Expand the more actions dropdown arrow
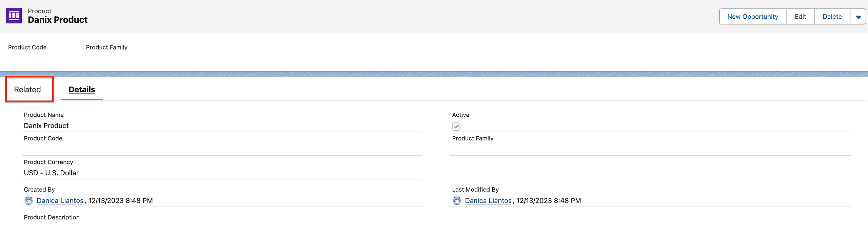This screenshot has width=868, height=232. pyautogui.click(x=858, y=17)
